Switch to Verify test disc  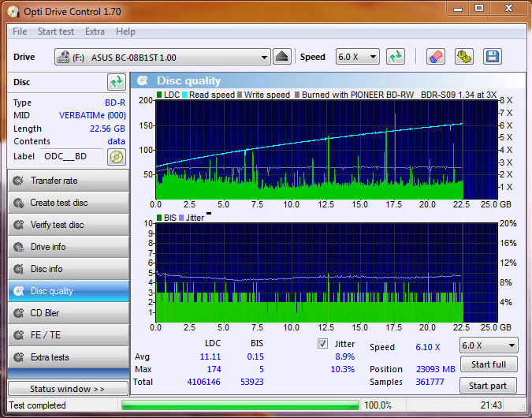click(69, 225)
